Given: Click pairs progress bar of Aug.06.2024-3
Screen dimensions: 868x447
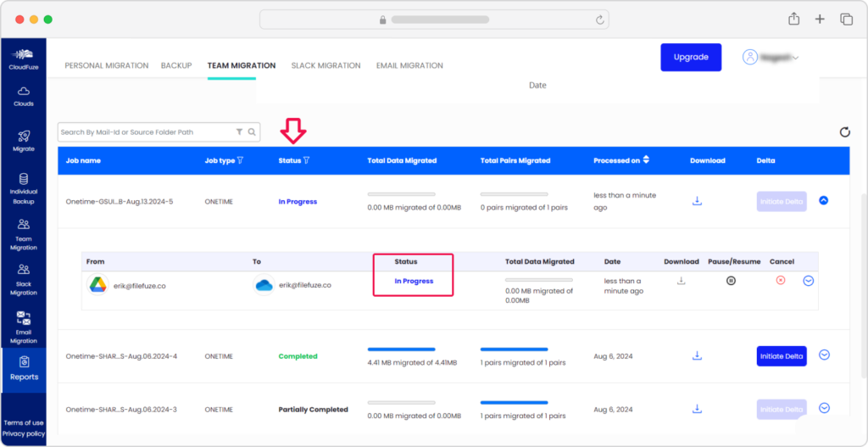Looking at the screenshot, I should pyautogui.click(x=515, y=403).
